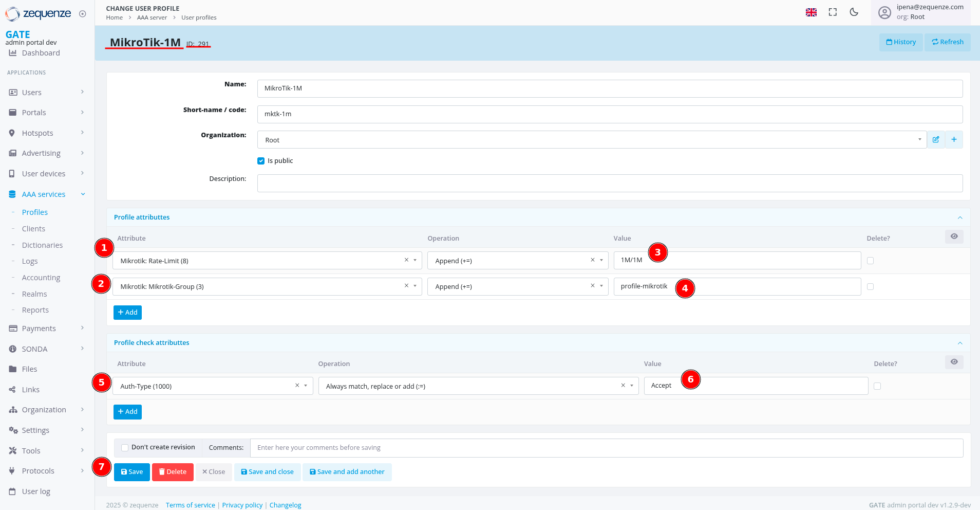Clear the Mikrotik: Rate-Limit attribute selection
Image resolution: width=980 pixels, height=510 pixels.
[406, 260]
